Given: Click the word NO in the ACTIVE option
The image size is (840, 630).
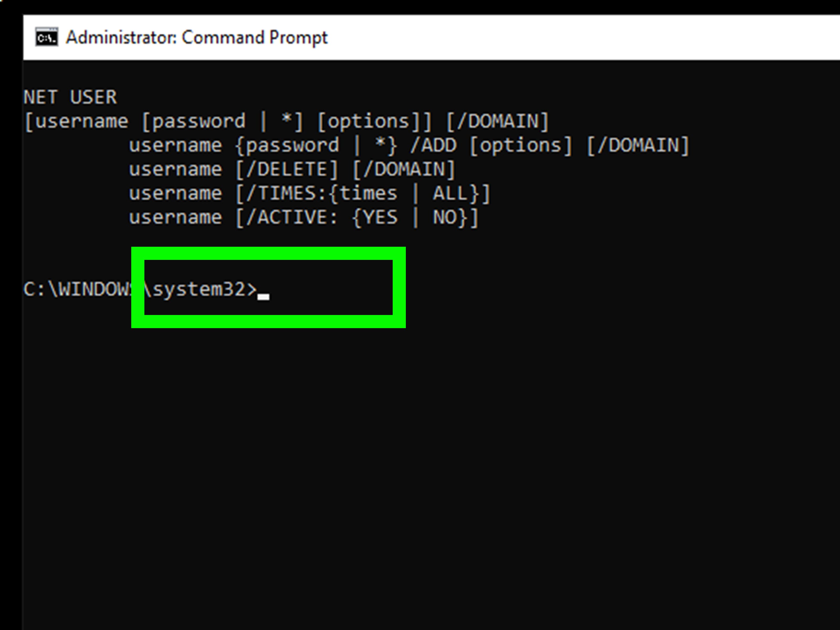Looking at the screenshot, I should coord(444,218).
